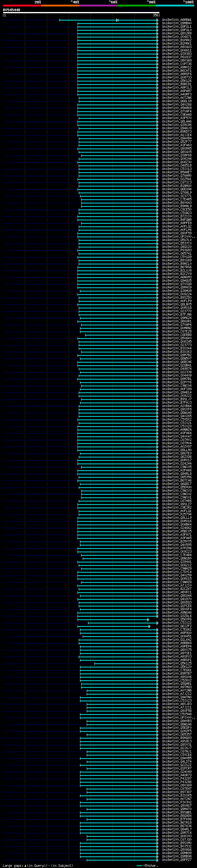
Task: Click hit label UniRef100_Q08451
Action: point(176,636)
